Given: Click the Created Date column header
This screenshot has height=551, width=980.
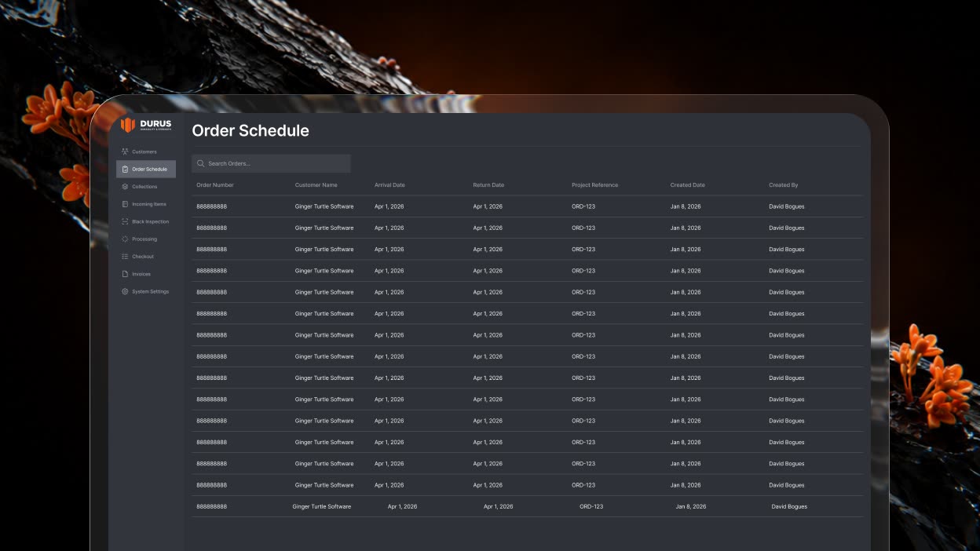Looking at the screenshot, I should click(x=688, y=185).
